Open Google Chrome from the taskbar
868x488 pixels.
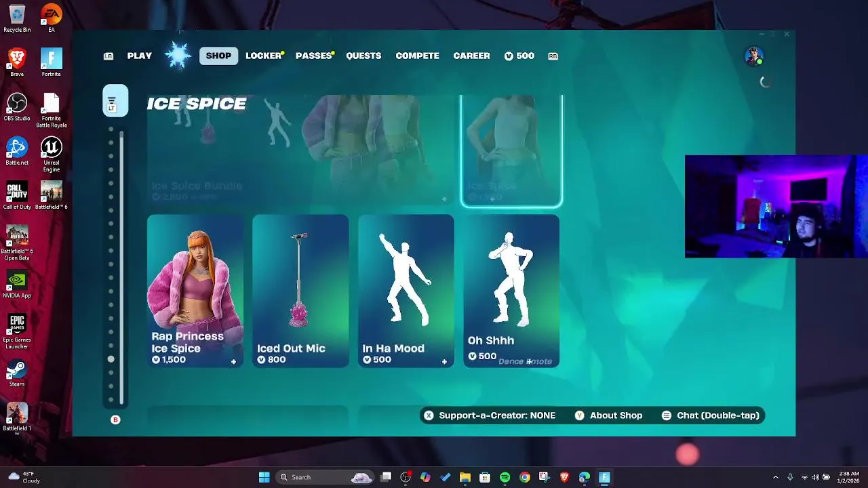click(525, 477)
